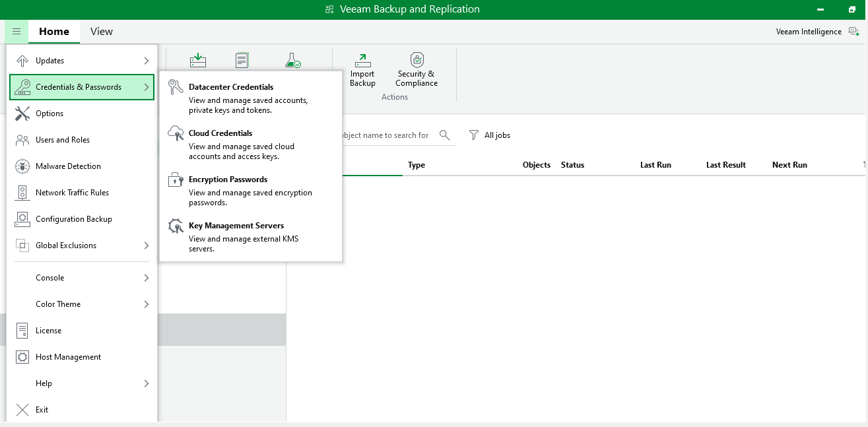Click the Veeam Intelligence label
Viewport: 868px width, 427px height.
(809, 32)
